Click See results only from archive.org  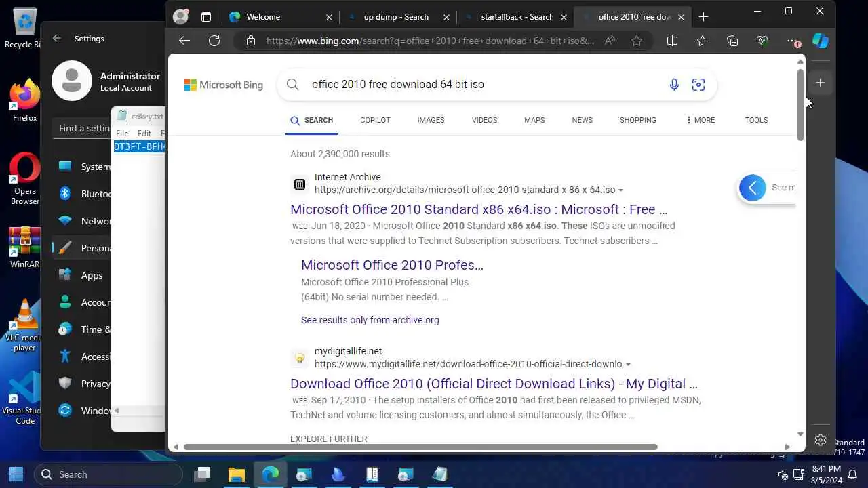[x=370, y=320]
